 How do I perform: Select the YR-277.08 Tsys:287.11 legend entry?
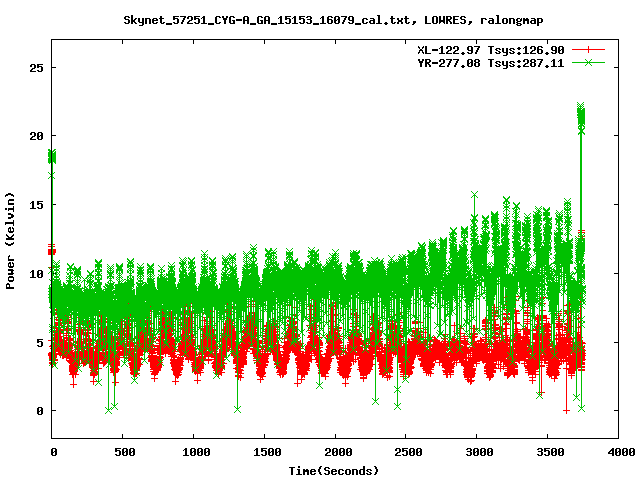click(x=491, y=63)
